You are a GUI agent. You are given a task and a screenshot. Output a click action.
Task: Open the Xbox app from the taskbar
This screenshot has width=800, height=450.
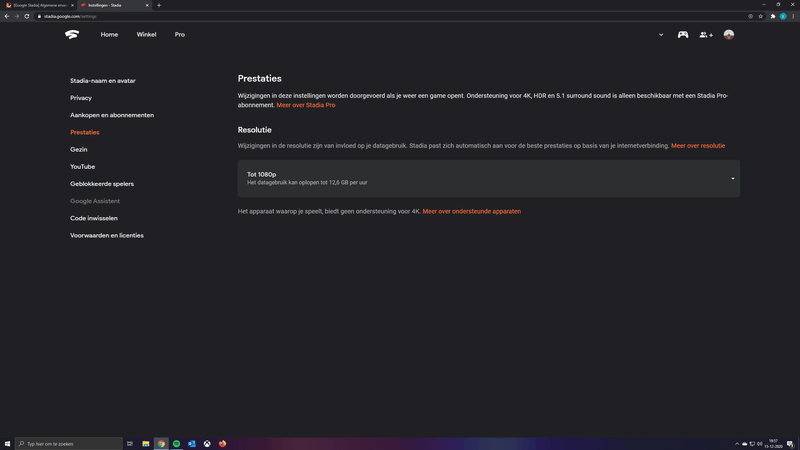207,444
